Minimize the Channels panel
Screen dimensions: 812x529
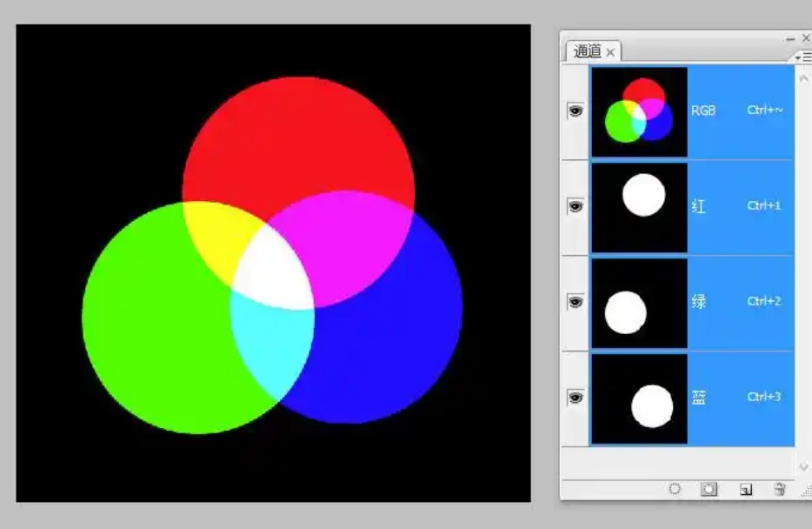point(790,38)
